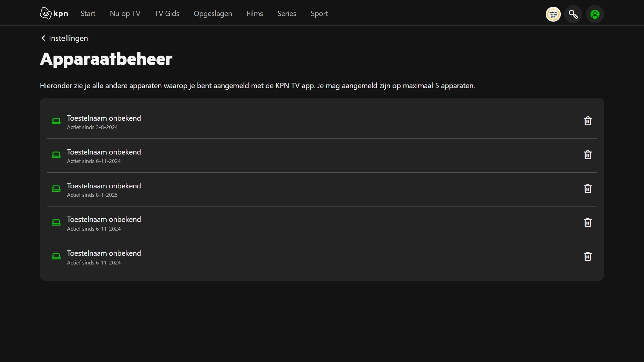Click the website van het jaar badge
Image resolution: width=644 pixels, height=362 pixels.
click(553, 14)
